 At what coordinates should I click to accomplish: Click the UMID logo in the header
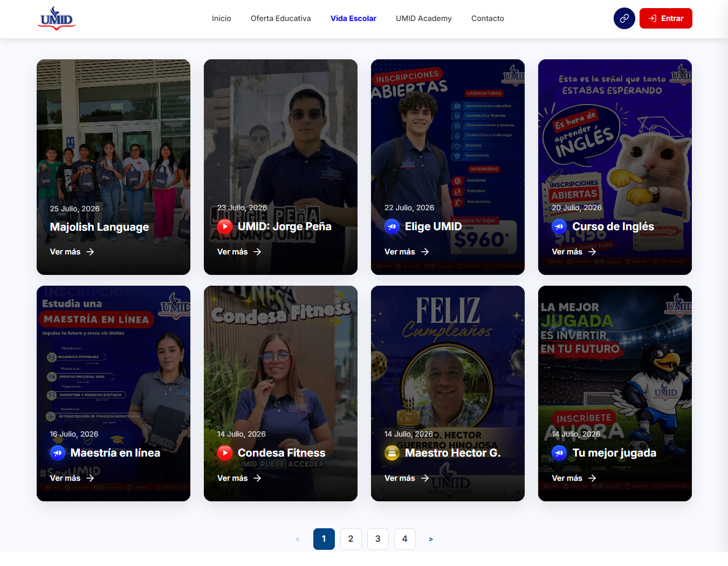57,18
